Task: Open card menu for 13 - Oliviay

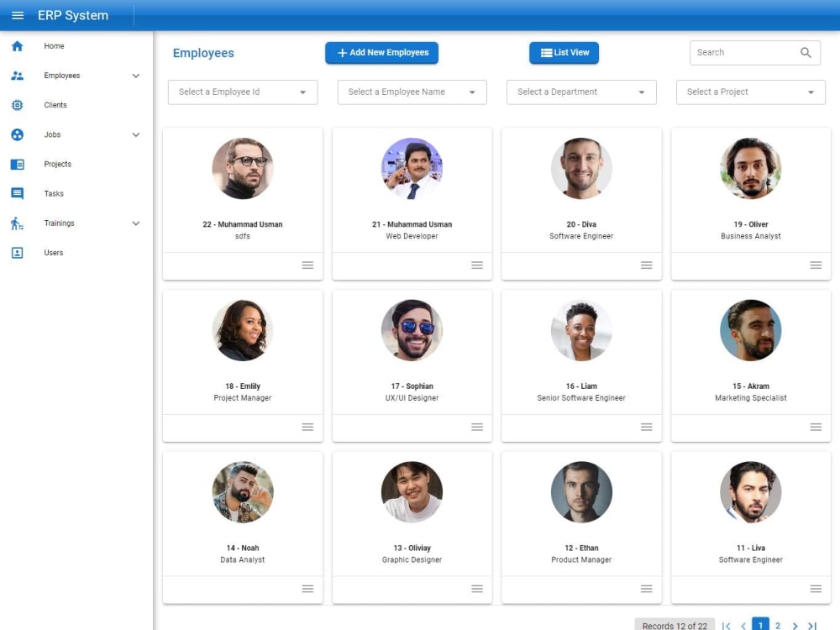Action: pyautogui.click(x=477, y=589)
